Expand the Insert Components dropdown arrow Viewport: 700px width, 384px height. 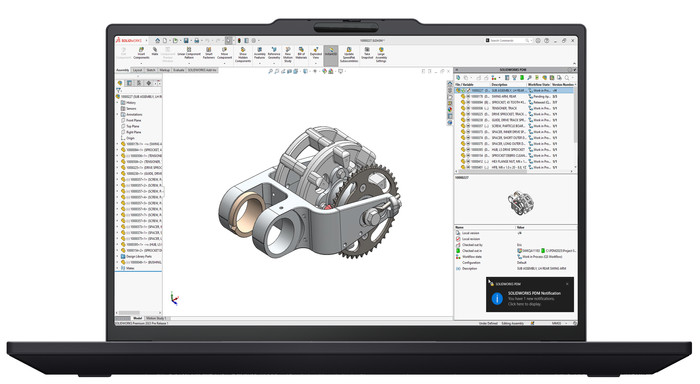coord(141,63)
